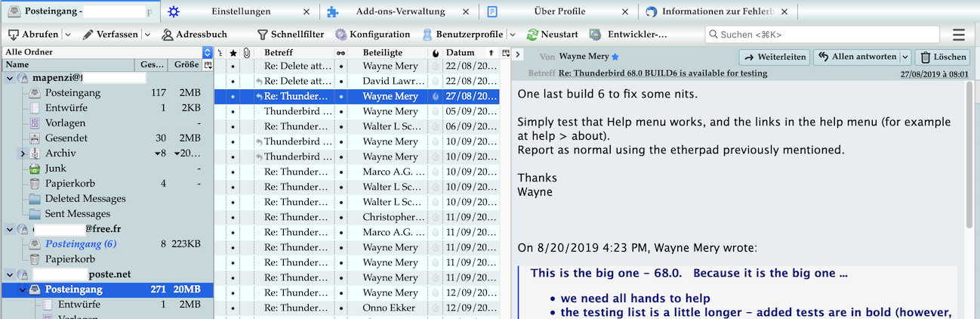Collapse the selected Posteingang folder in poste.net
Viewport: 980px width, 319px height.
(x=23, y=290)
